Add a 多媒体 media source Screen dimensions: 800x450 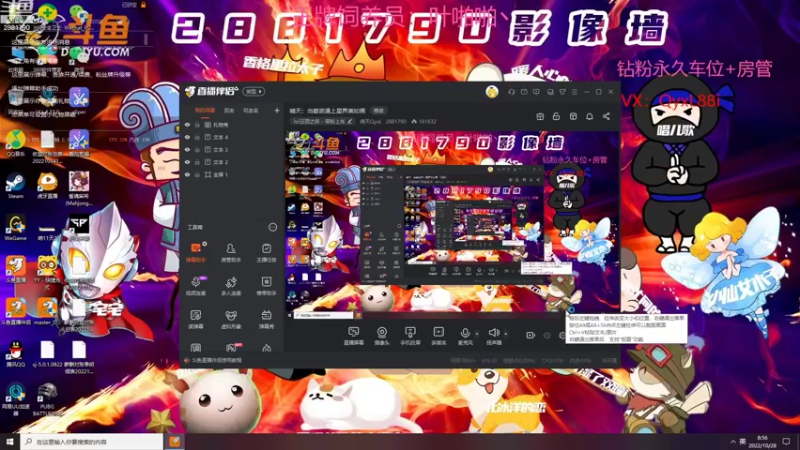pos(439,336)
